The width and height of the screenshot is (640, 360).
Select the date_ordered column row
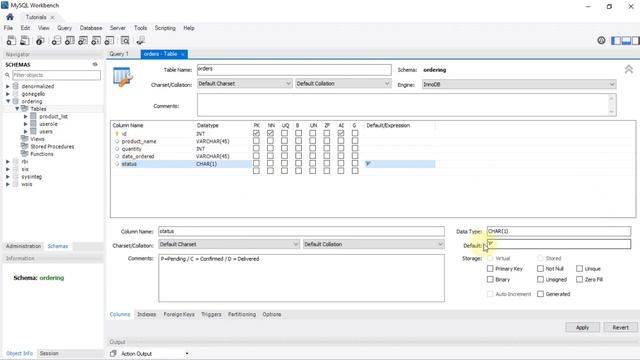tap(274, 156)
